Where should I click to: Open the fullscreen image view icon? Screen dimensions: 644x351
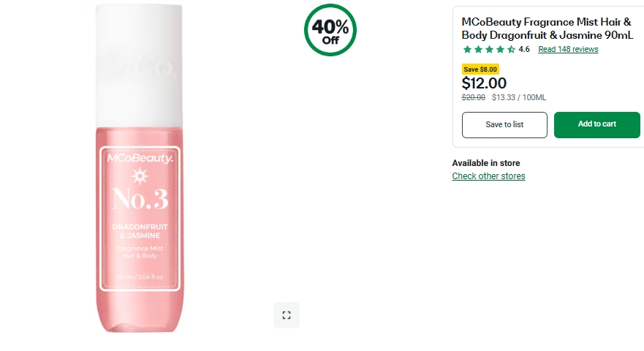click(287, 315)
